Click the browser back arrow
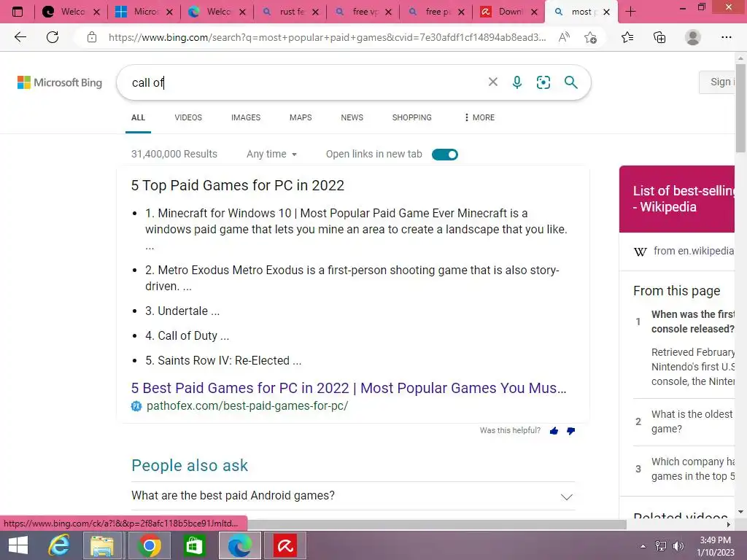This screenshot has height=560, width=747. (x=20, y=37)
